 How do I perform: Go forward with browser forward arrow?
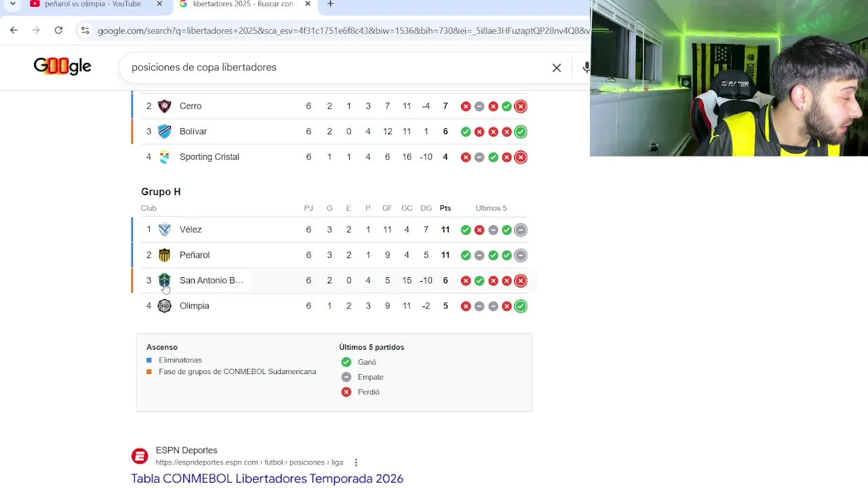pyautogui.click(x=36, y=30)
